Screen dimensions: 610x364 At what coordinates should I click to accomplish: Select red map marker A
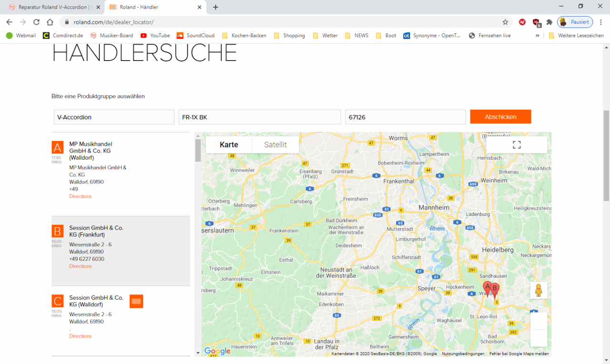487,289
